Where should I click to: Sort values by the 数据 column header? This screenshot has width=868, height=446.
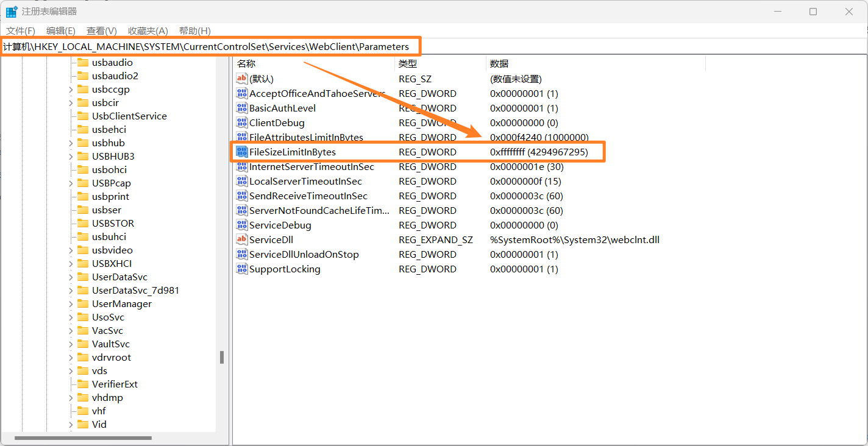coord(596,63)
